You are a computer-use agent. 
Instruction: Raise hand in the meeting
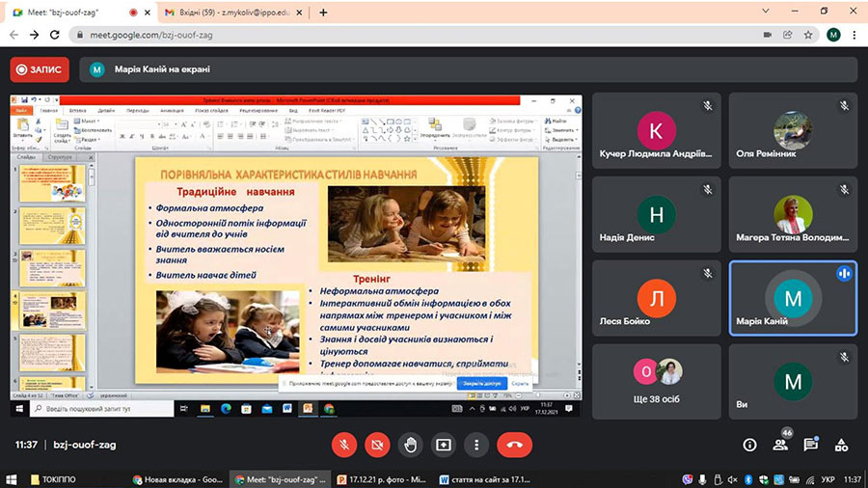pos(410,445)
